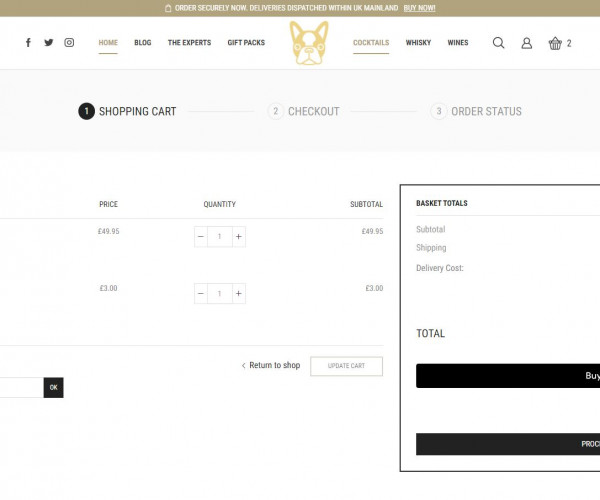Follow the Return to shop link
This screenshot has width=600, height=500.
pyautogui.click(x=271, y=366)
